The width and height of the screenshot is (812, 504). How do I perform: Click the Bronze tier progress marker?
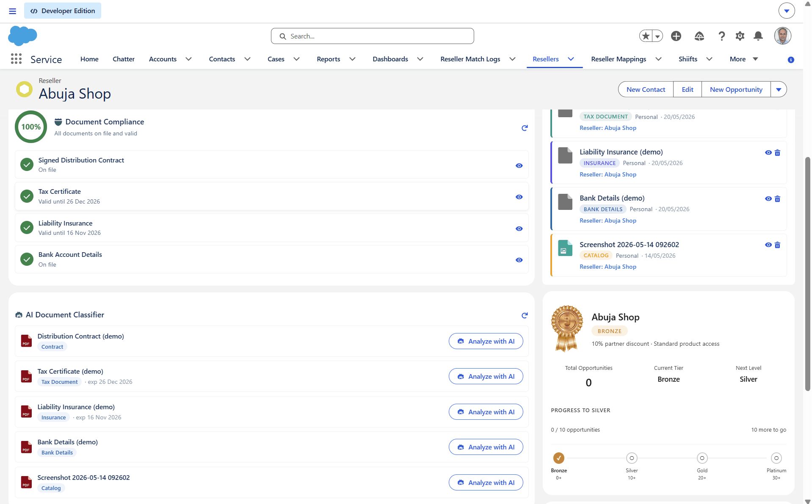pos(559,458)
